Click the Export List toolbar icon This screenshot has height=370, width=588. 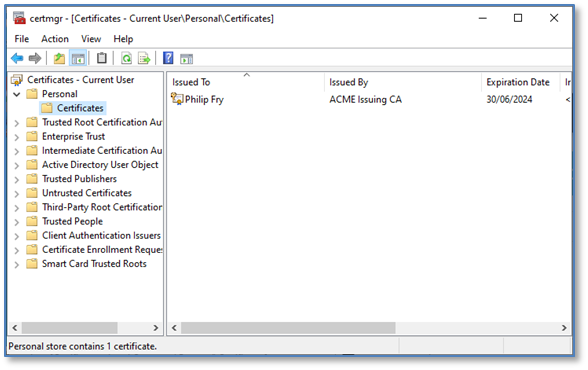point(144,58)
